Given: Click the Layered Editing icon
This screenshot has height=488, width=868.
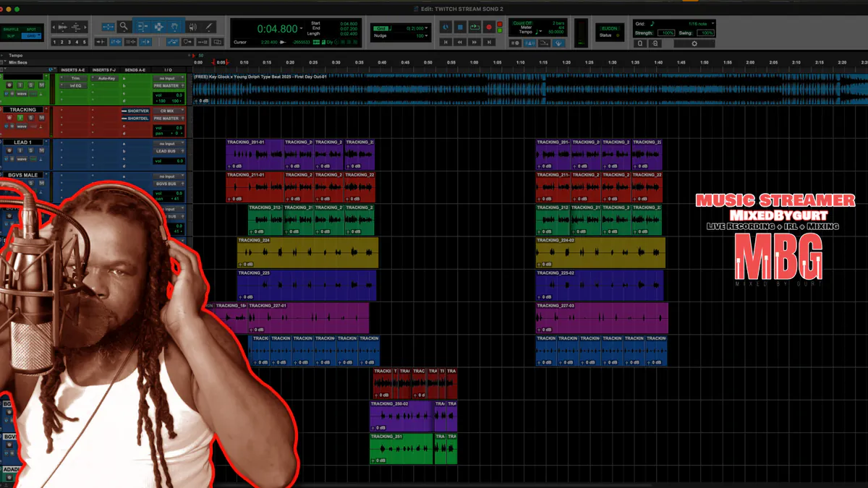Looking at the screenshot, I should click(217, 41).
